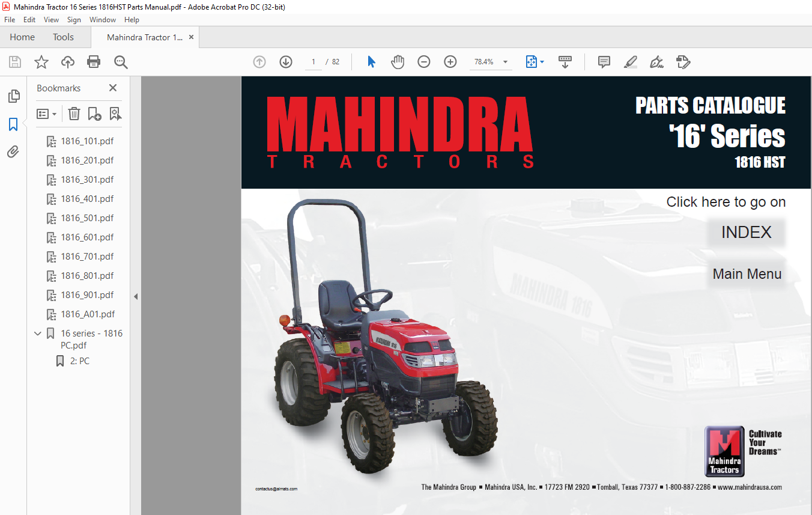Toggle the Bookmarks panel sidebar icon
Image resolution: width=812 pixels, height=515 pixels.
pos(13,124)
